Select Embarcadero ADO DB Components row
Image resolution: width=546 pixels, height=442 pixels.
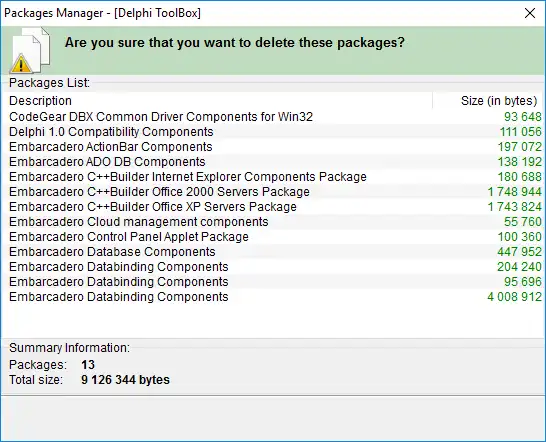coord(274,162)
